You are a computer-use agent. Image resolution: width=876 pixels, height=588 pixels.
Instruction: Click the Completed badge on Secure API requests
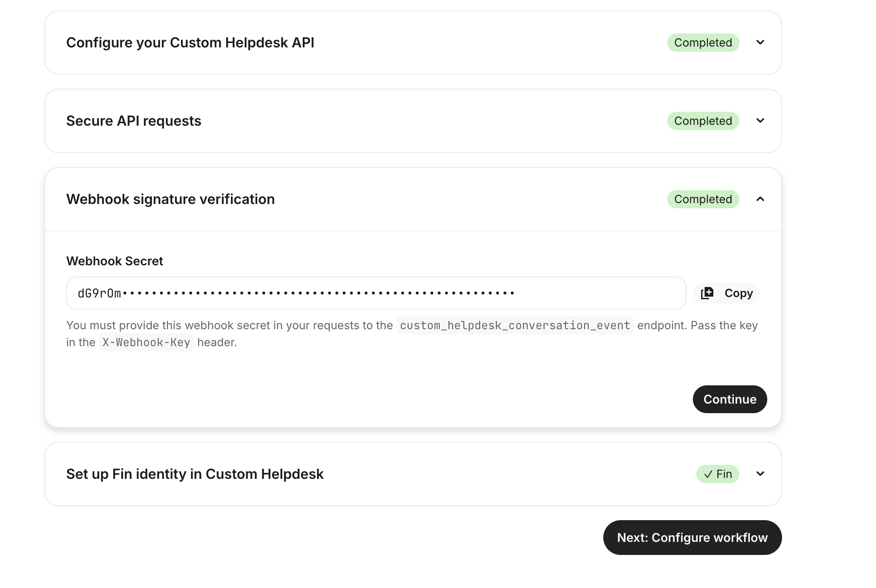click(703, 121)
